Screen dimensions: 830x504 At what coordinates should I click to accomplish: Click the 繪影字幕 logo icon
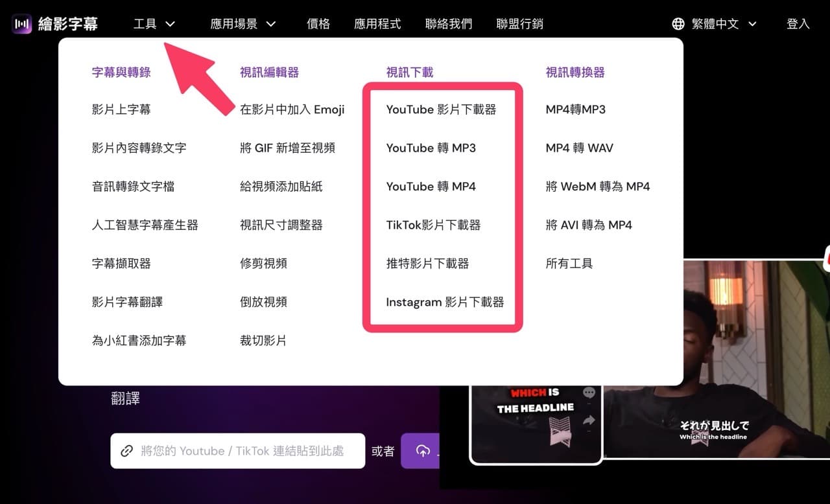click(x=22, y=24)
